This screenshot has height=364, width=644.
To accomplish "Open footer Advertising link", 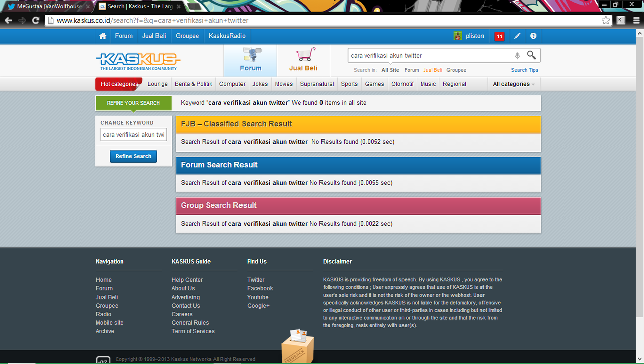I will pyautogui.click(x=186, y=297).
